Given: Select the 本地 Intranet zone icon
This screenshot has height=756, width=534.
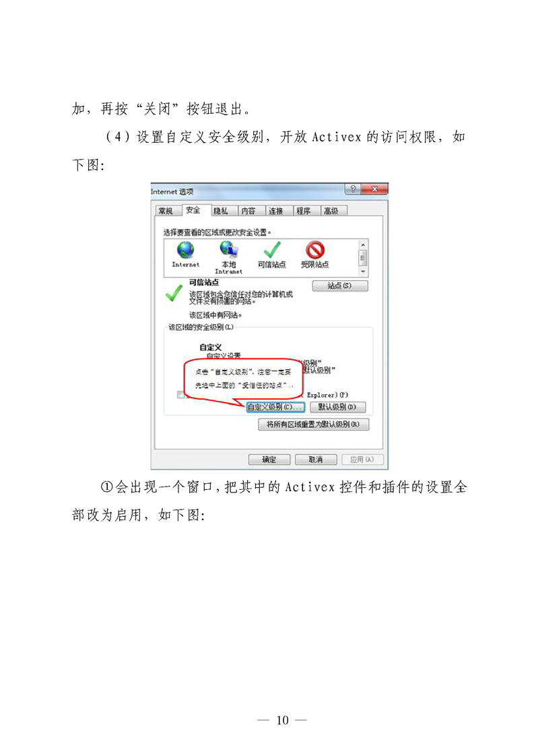Looking at the screenshot, I should pyautogui.click(x=229, y=249).
